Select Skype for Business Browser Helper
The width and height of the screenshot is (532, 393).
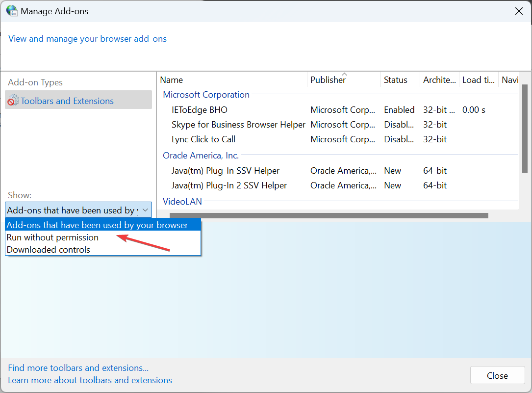(x=238, y=125)
